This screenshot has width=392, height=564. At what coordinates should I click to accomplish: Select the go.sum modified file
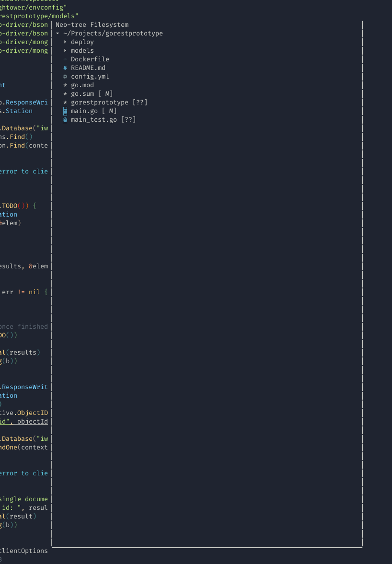pyautogui.click(x=82, y=94)
